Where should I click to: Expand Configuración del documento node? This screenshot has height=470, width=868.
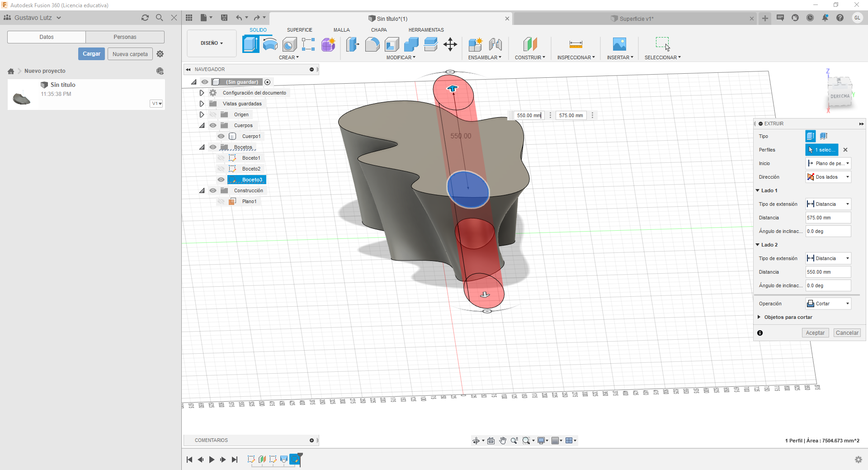coord(202,93)
